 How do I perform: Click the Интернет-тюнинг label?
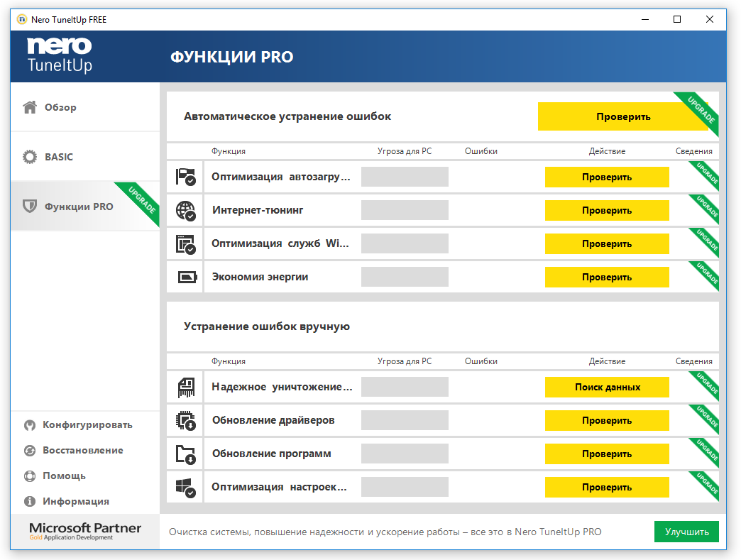click(258, 210)
